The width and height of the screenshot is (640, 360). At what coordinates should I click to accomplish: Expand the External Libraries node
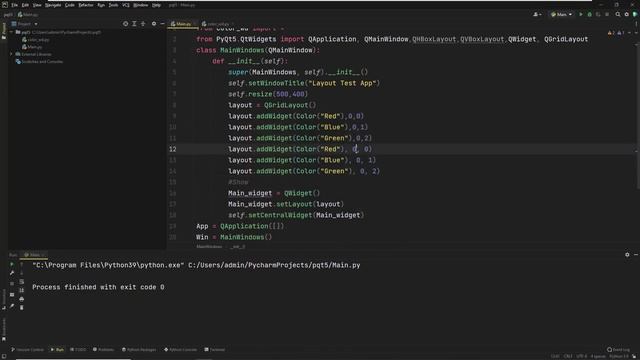(x=11, y=54)
